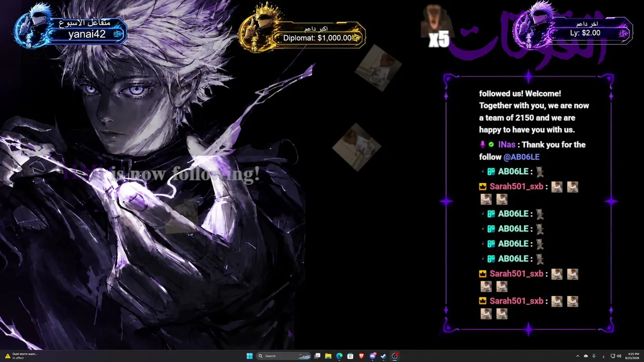Click the 'Ly: $2.00' latest donor text
This screenshot has width=644, height=362.
point(585,33)
